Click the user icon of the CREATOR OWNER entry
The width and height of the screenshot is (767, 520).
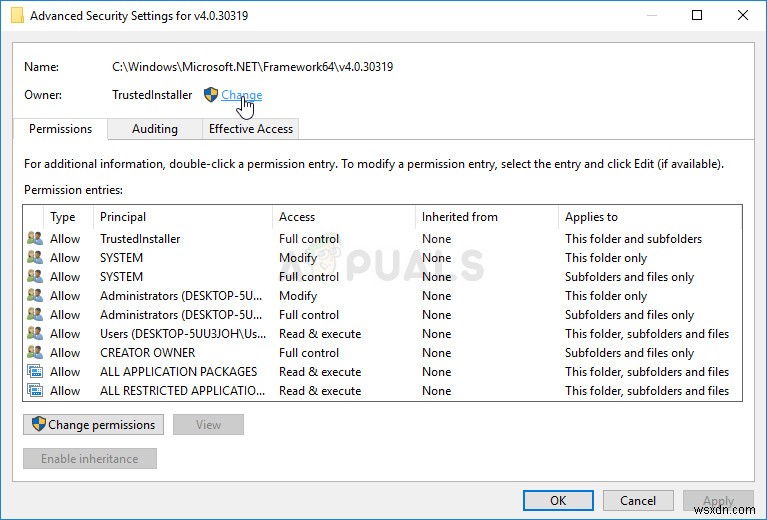click(35, 353)
